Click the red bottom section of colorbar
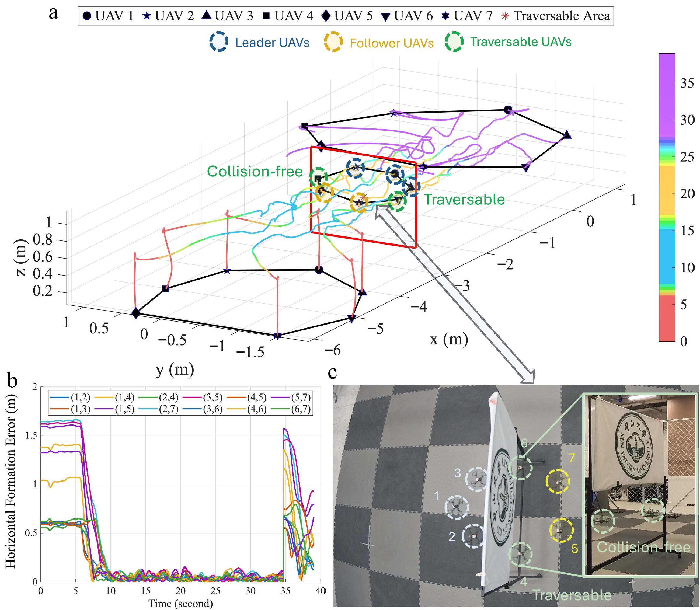Screen dimensions: 700x610 [667, 318]
